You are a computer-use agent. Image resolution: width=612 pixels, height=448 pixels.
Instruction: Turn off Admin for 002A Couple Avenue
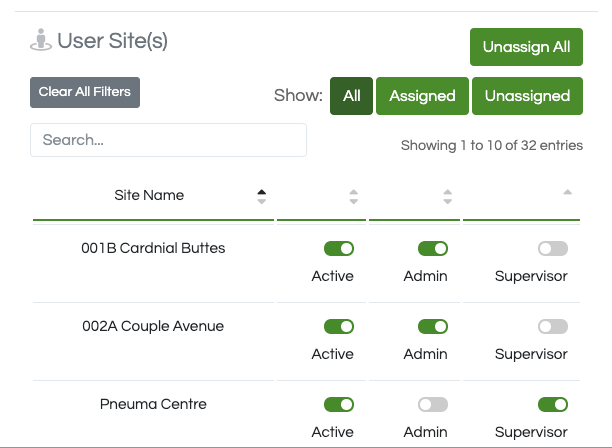433,327
